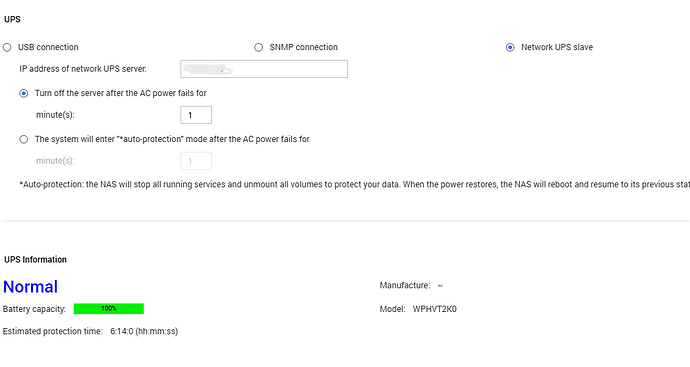Click the Auto-protection explanation note

coord(354,185)
